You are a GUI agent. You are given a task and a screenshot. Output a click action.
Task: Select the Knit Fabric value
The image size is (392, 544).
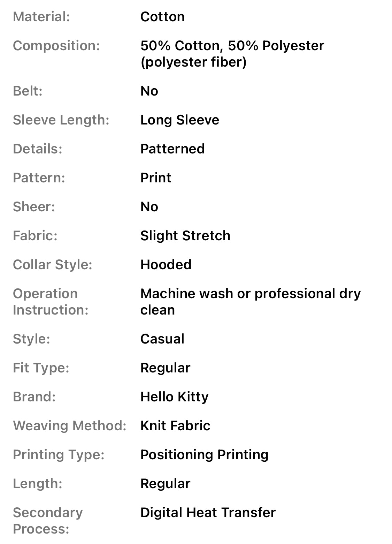tap(175, 426)
